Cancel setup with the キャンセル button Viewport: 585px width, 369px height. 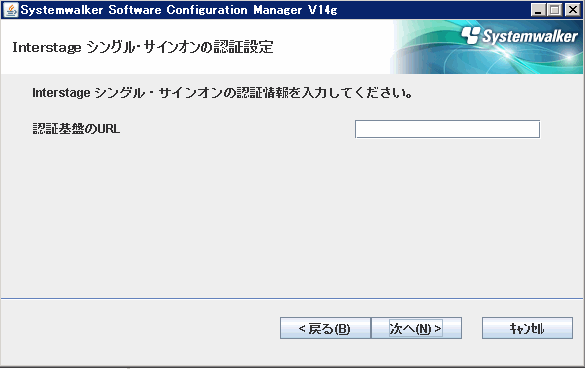527,328
